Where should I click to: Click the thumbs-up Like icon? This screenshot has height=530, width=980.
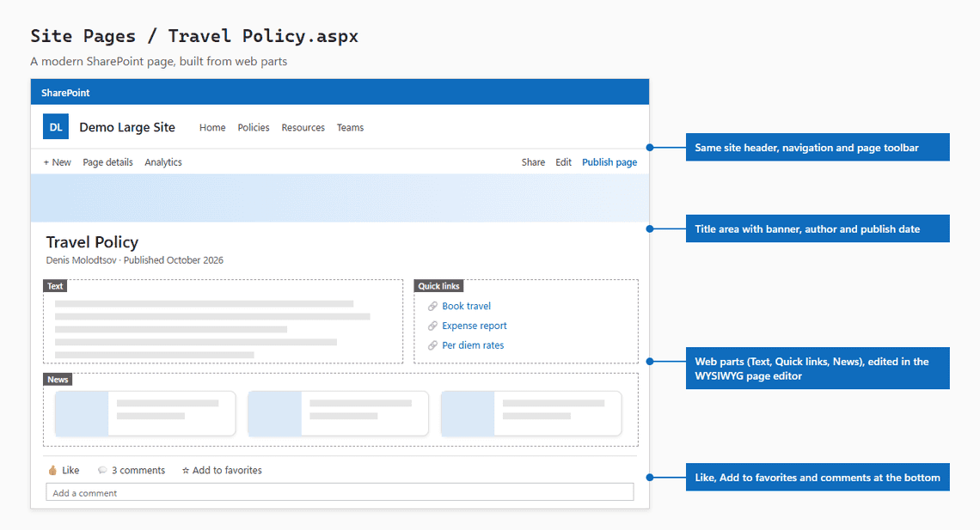[x=52, y=470]
